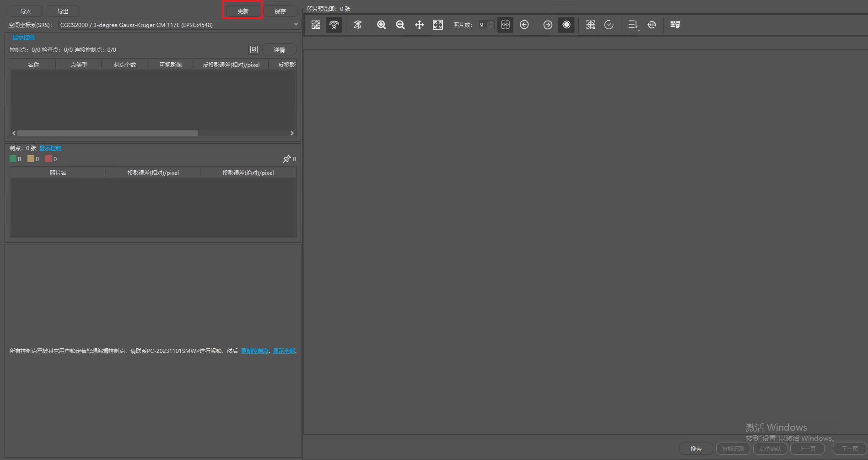Click the 更新控制点 link
Image resolution: width=868 pixels, height=460 pixels.
(x=255, y=351)
